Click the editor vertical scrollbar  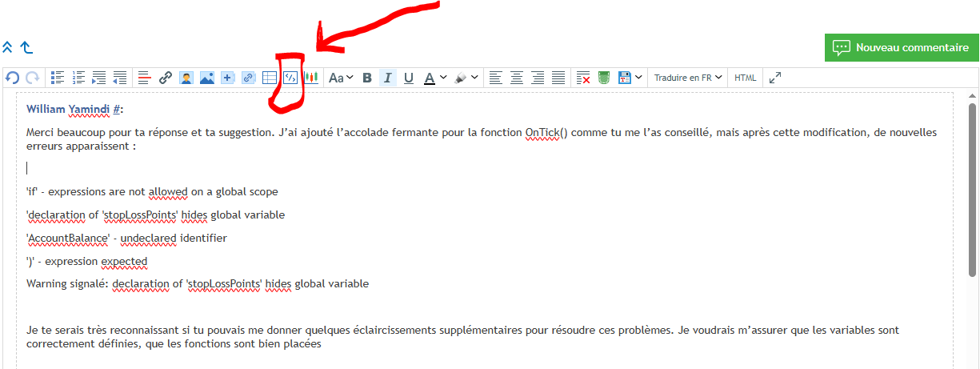pos(973,190)
